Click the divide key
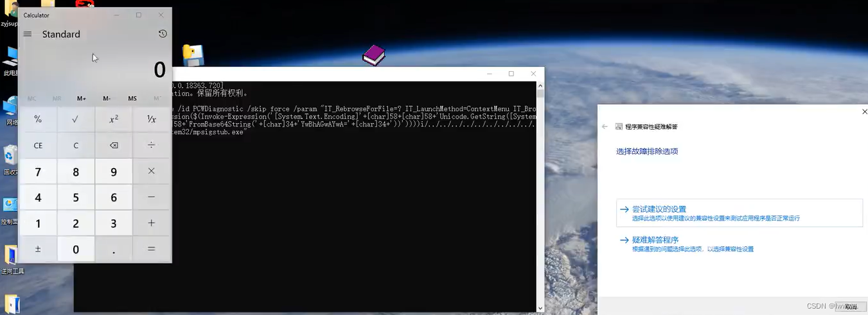 click(x=152, y=146)
